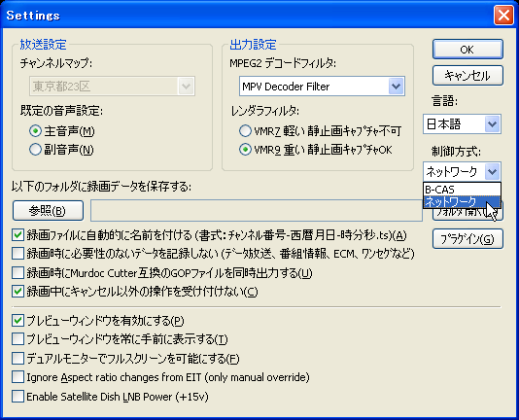The width and height of the screenshot is (519, 420).
Task: Click the OK button
Action: pos(467,50)
